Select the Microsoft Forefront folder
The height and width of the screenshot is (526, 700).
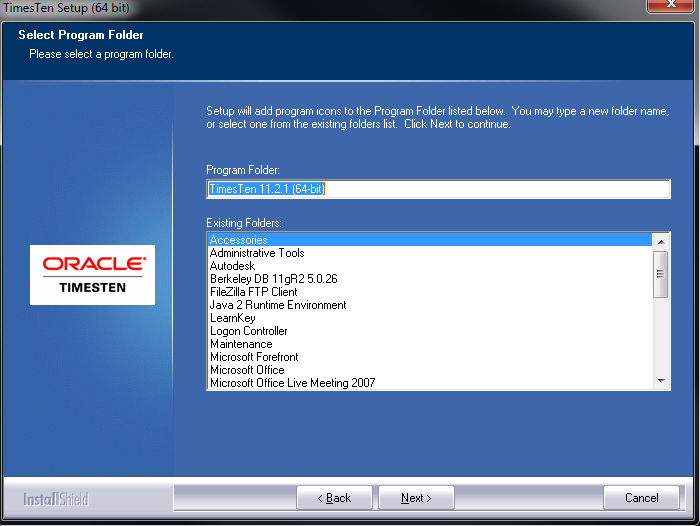click(430, 357)
